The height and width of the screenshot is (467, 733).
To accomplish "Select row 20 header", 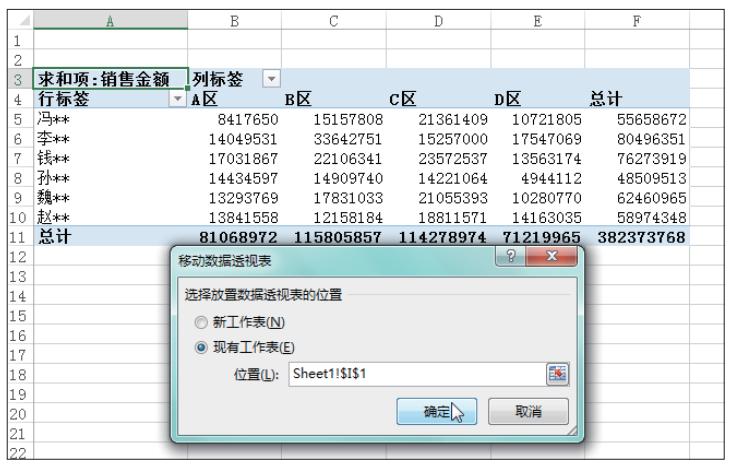I will pyautogui.click(x=20, y=414).
